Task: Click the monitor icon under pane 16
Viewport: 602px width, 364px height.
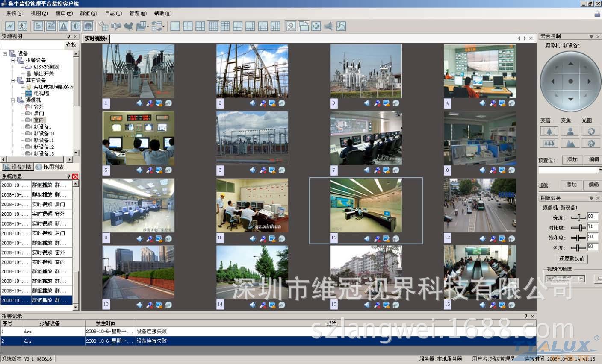Action: (x=502, y=305)
